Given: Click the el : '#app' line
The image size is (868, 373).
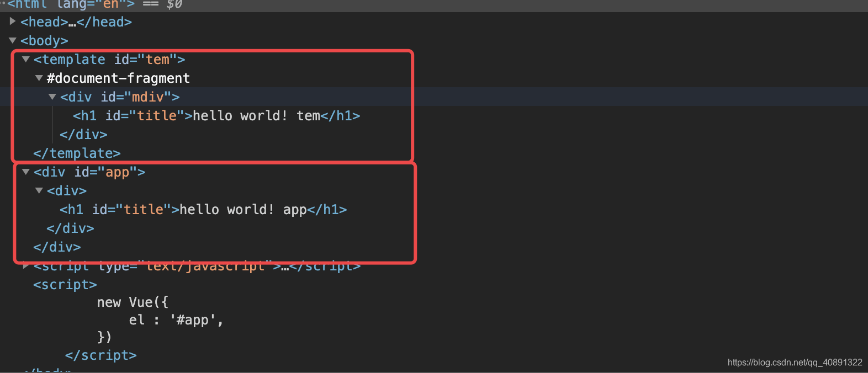Looking at the screenshot, I should tap(176, 320).
